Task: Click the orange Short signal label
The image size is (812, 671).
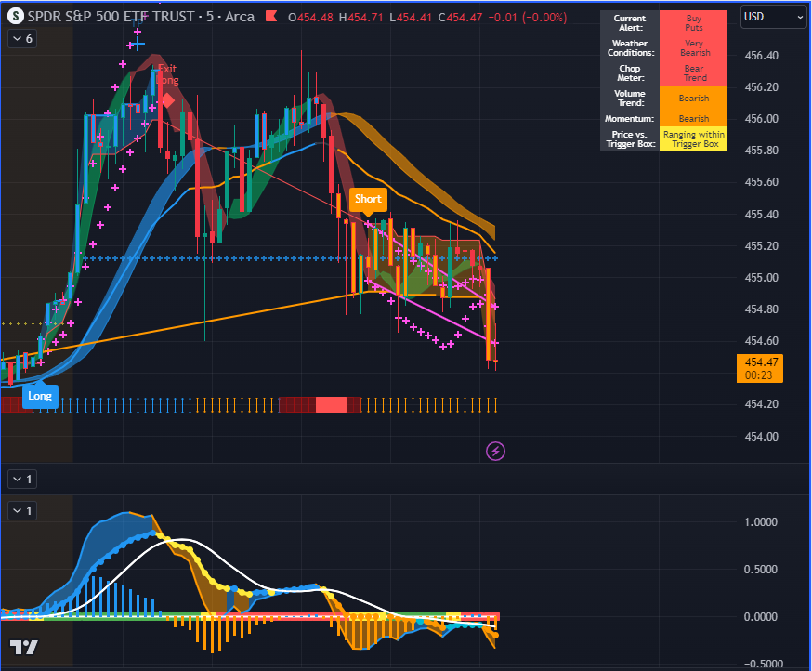Action: point(368,199)
